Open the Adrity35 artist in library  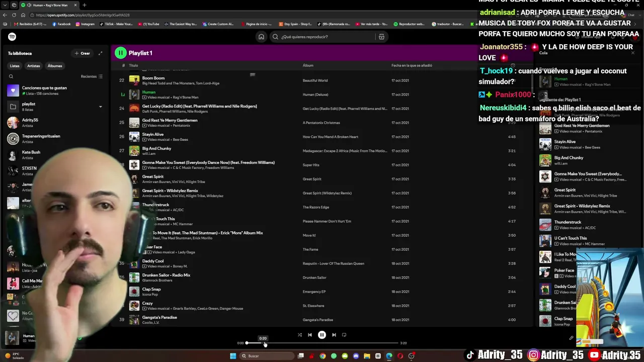click(x=54, y=123)
